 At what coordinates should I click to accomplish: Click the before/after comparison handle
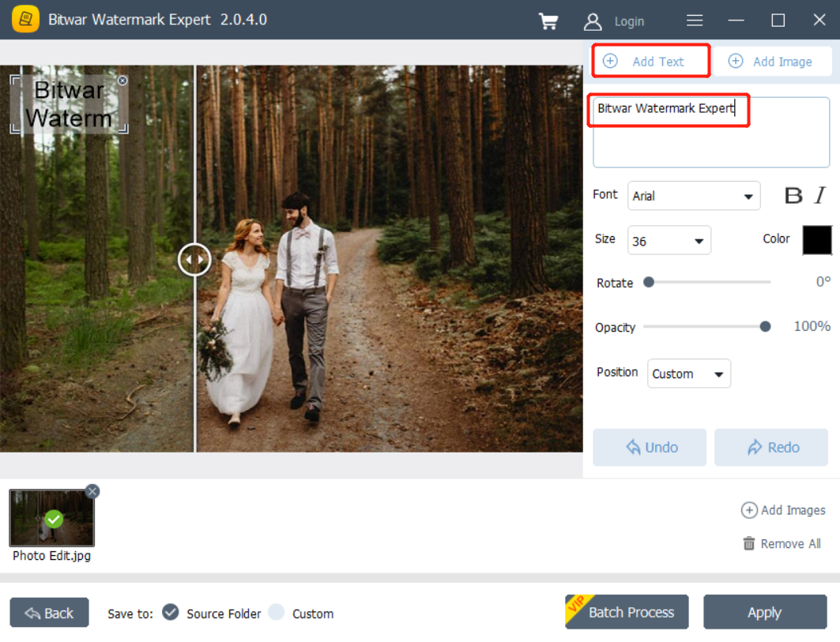click(x=194, y=260)
